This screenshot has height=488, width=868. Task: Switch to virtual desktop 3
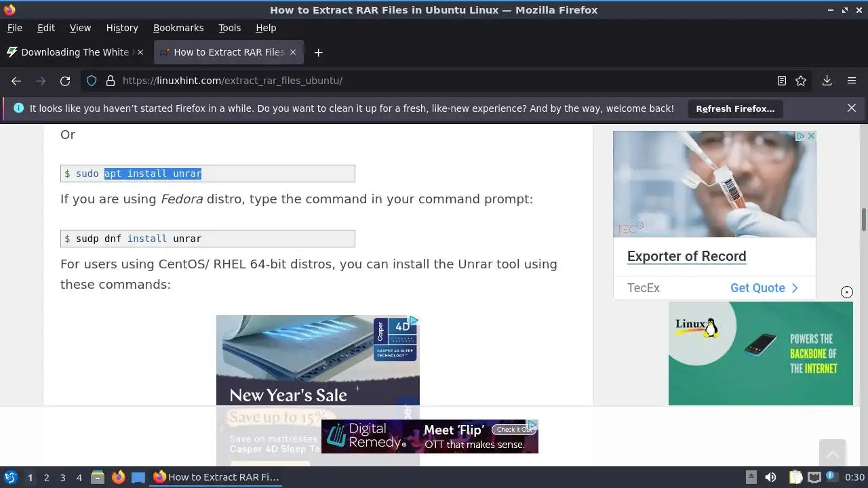(x=62, y=477)
